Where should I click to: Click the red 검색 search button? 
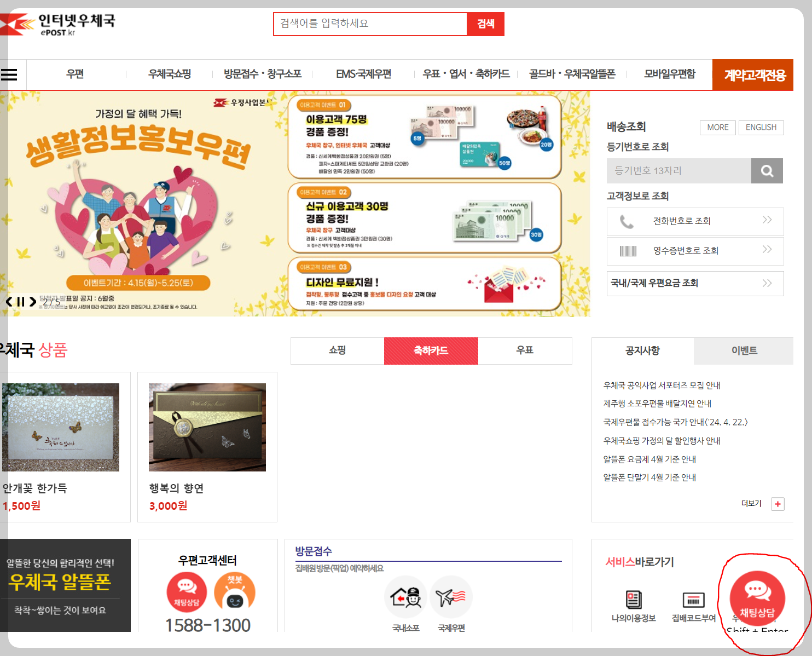click(485, 24)
